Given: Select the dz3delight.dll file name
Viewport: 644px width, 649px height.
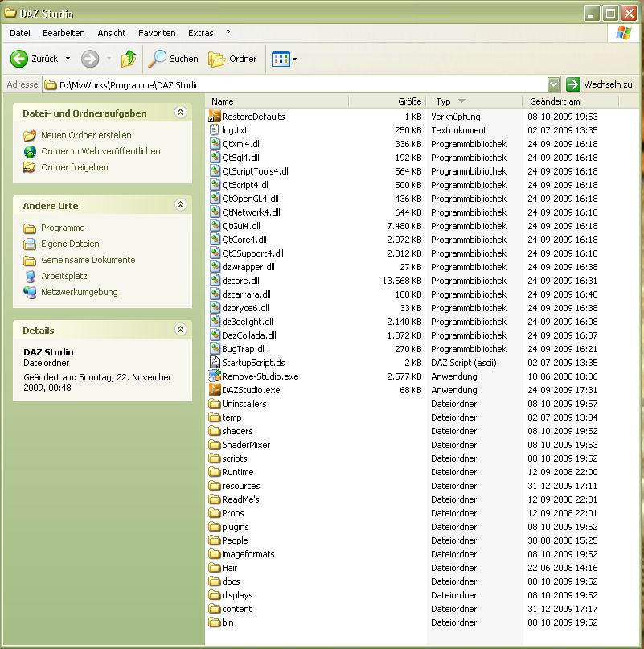Looking at the screenshot, I should 248,322.
